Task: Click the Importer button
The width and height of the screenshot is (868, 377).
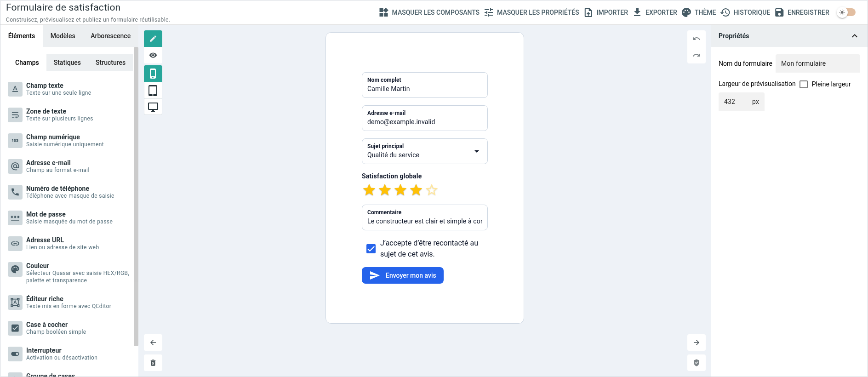Action: pos(606,12)
